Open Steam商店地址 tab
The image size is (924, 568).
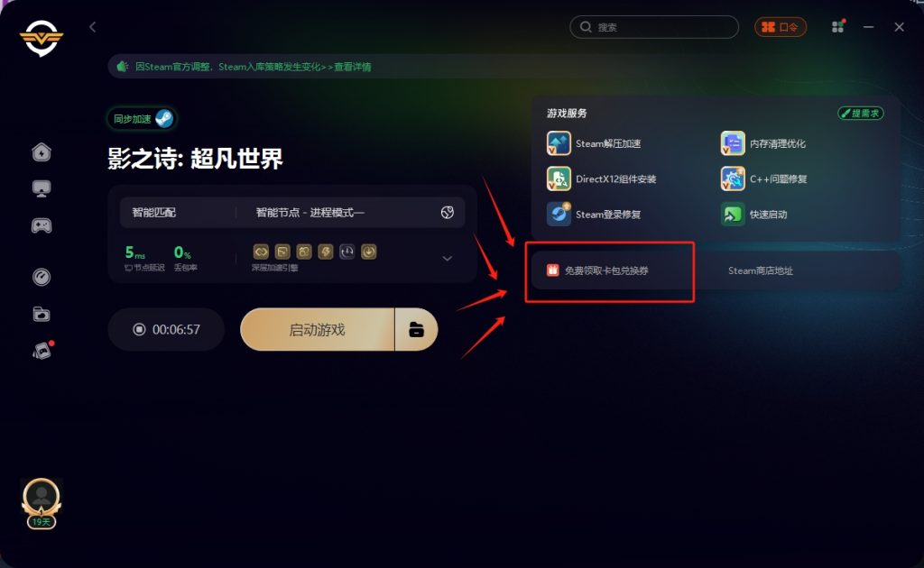pyautogui.click(x=760, y=270)
